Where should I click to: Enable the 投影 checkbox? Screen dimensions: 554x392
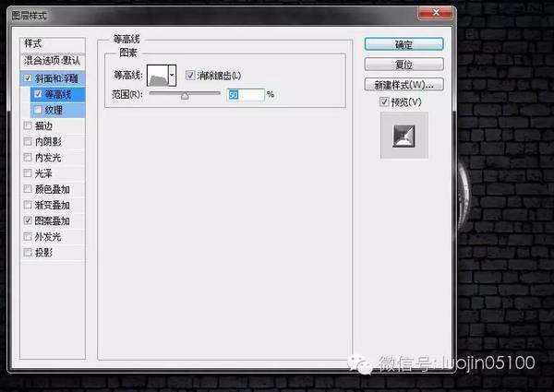(28, 253)
